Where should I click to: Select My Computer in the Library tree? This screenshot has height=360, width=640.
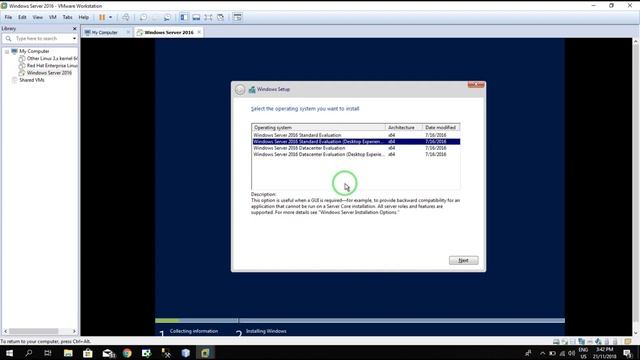point(34,51)
